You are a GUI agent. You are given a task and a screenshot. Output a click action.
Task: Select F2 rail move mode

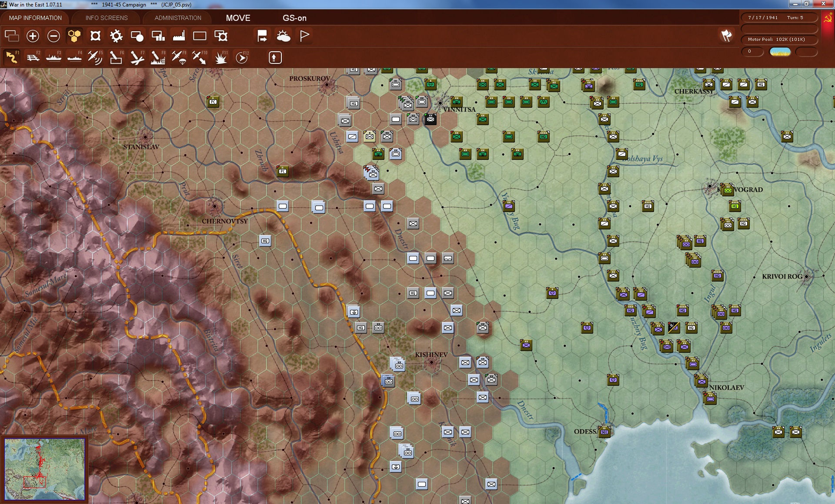coord(33,57)
